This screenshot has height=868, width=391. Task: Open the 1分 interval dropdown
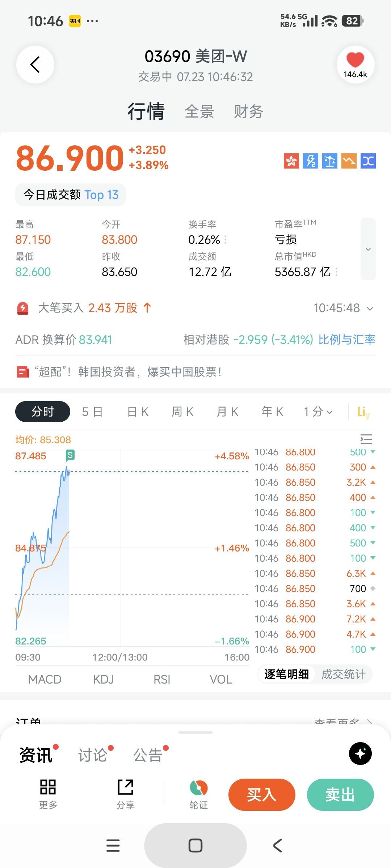[318, 412]
